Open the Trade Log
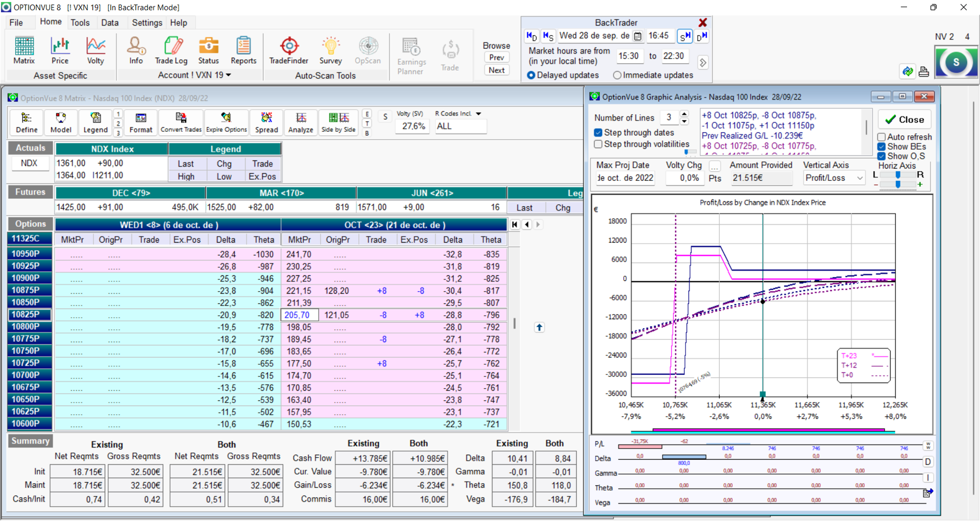 171,50
